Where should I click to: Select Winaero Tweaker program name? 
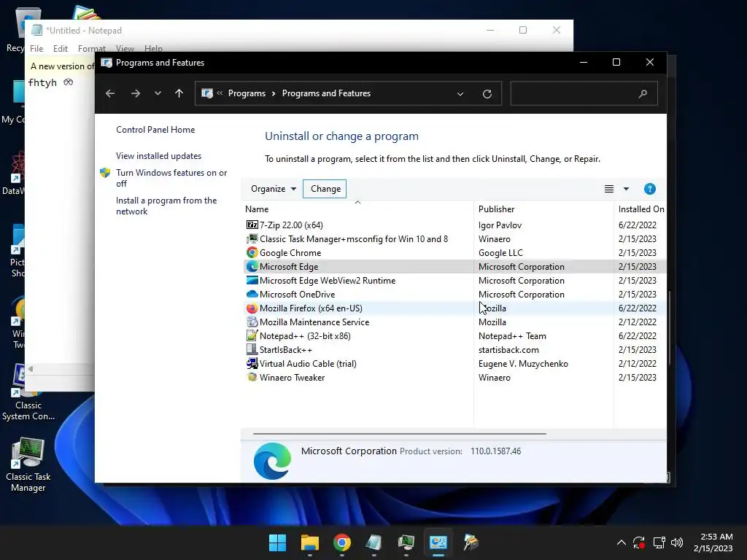pyautogui.click(x=292, y=378)
